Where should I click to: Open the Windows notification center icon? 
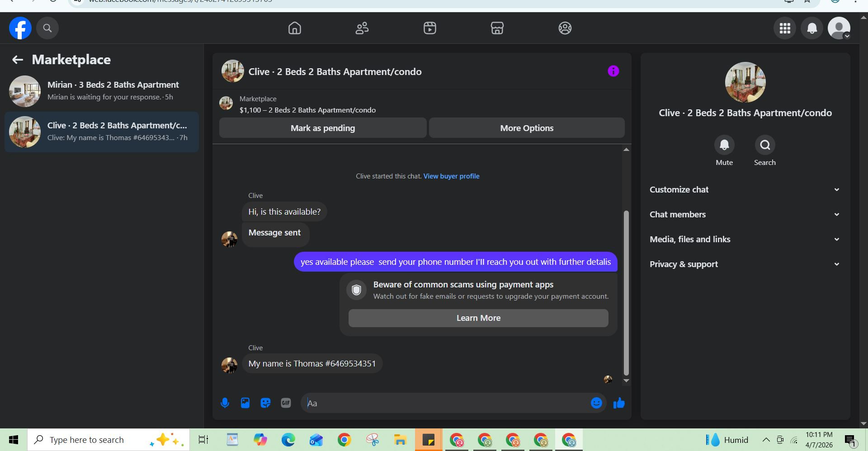coord(850,440)
